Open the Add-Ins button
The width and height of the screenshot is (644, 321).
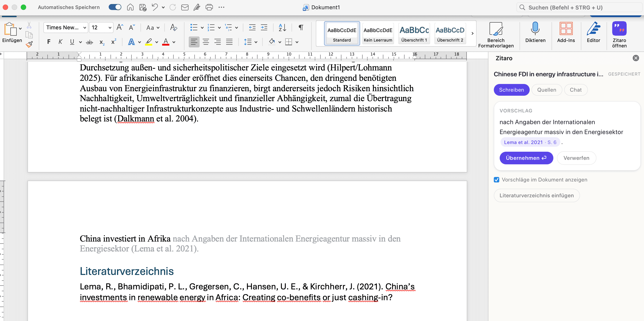tap(566, 32)
